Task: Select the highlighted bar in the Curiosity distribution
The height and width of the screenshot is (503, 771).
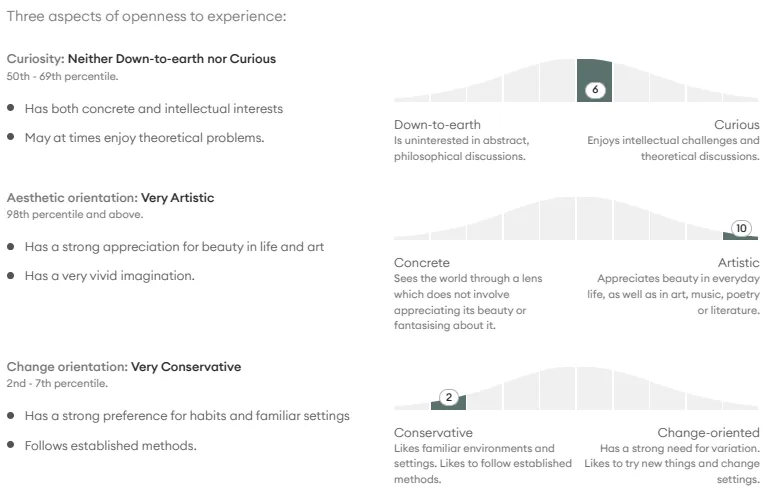Action: 594,81
